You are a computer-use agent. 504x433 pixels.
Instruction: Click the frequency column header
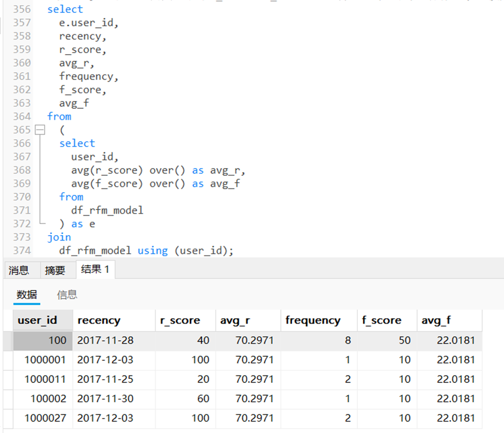point(319,320)
